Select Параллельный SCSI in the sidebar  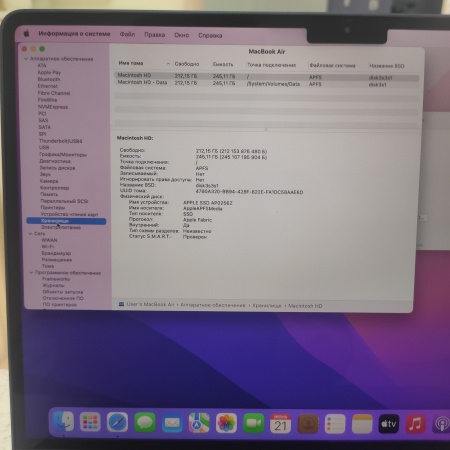(64, 201)
